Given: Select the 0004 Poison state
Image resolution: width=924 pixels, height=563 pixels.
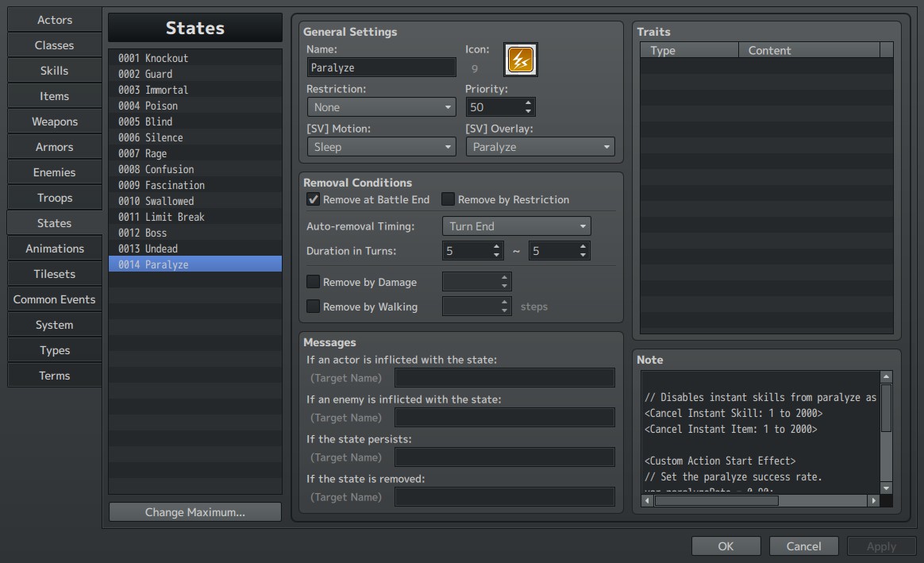Looking at the screenshot, I should tap(195, 106).
